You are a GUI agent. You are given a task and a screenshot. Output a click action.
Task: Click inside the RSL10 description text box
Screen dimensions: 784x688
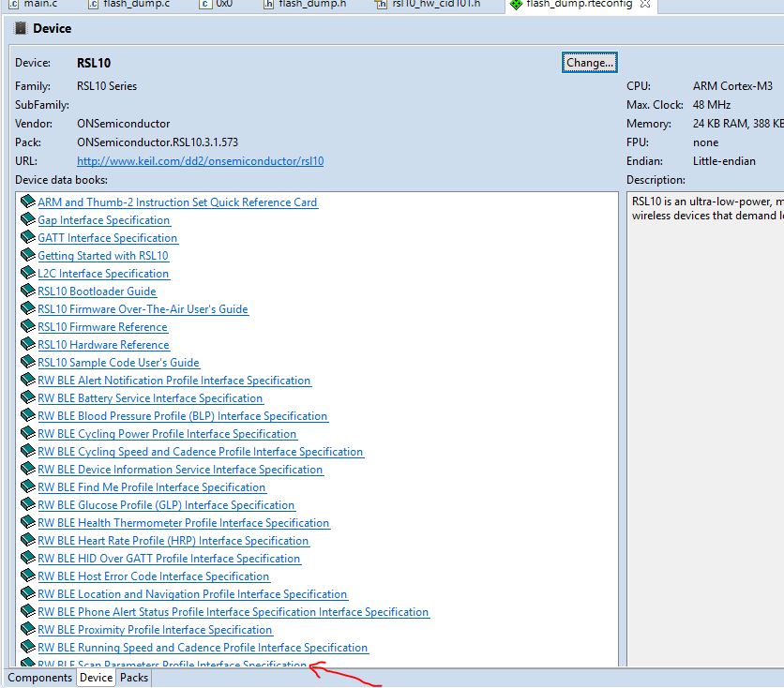point(705,428)
